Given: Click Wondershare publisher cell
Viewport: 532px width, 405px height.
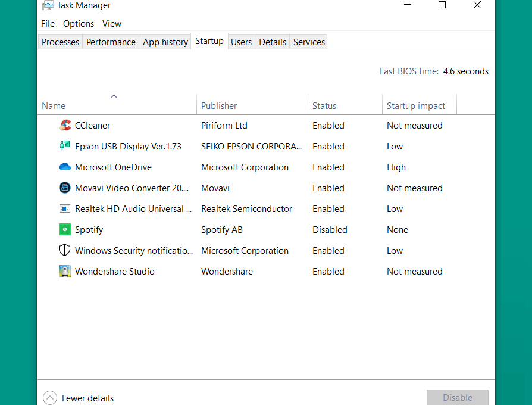Looking at the screenshot, I should click(227, 271).
